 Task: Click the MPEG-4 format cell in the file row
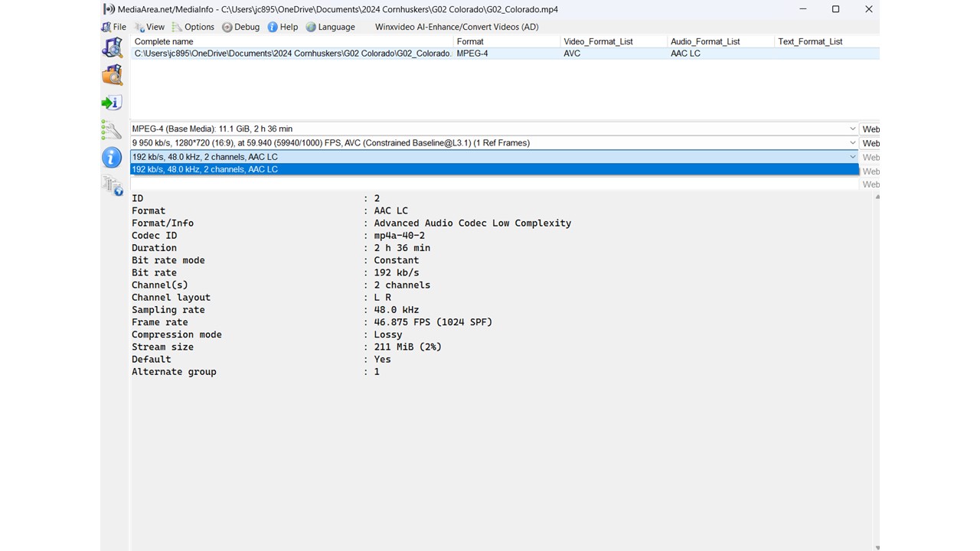coord(472,54)
